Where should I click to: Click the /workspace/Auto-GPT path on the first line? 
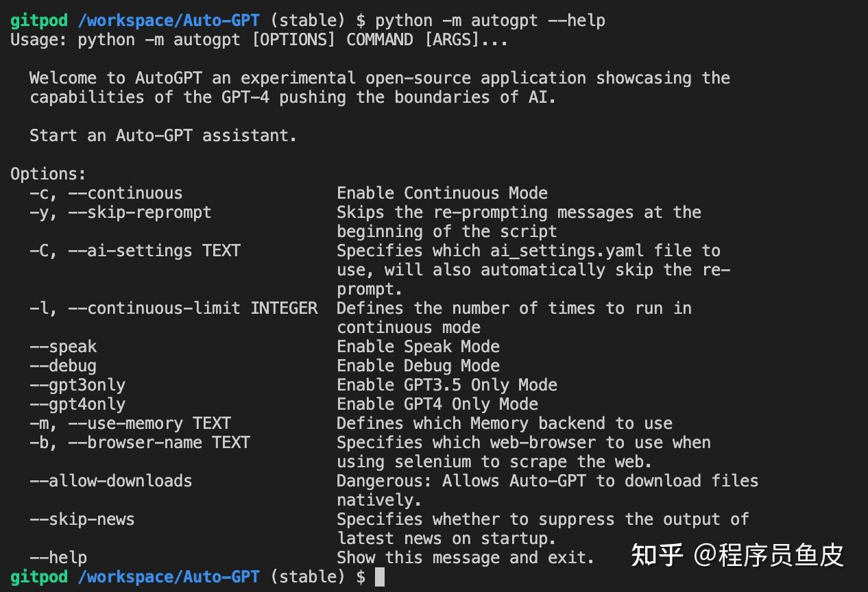(x=169, y=21)
